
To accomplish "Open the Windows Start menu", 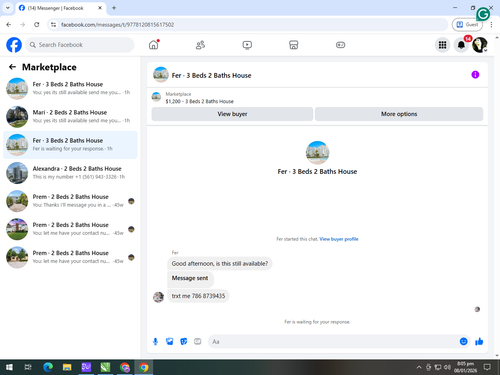I will [9, 367].
